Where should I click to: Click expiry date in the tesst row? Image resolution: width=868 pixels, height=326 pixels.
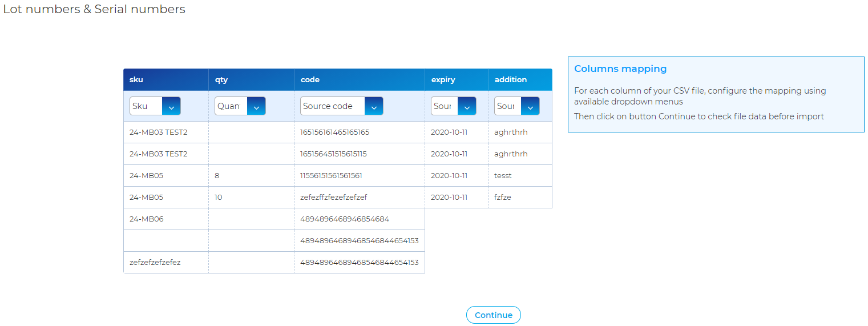tap(457, 176)
